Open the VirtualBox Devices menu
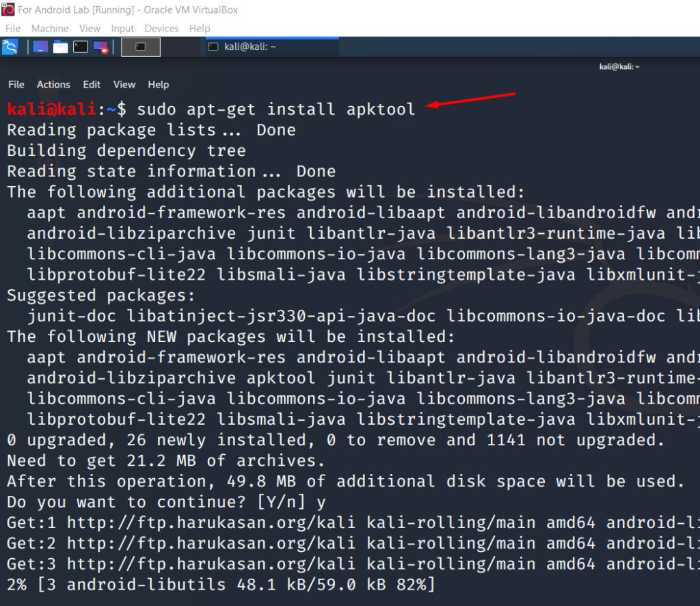The height and width of the screenshot is (606, 700). point(161,29)
